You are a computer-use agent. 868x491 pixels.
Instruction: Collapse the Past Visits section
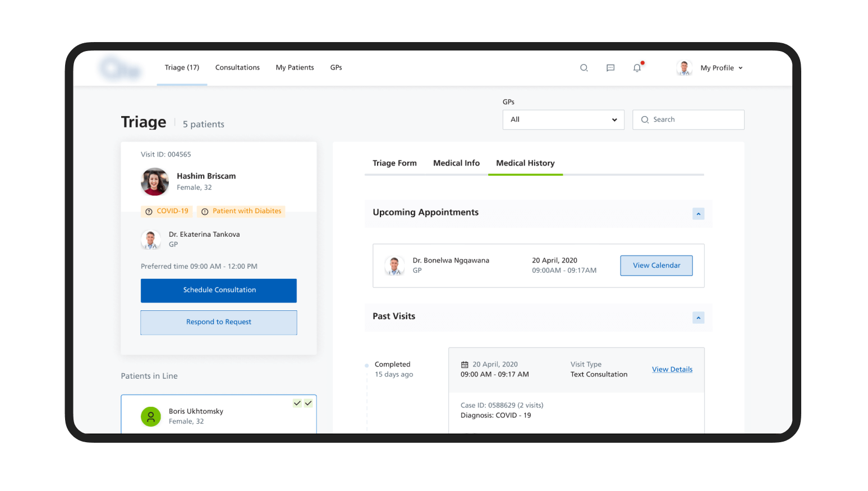coord(698,317)
